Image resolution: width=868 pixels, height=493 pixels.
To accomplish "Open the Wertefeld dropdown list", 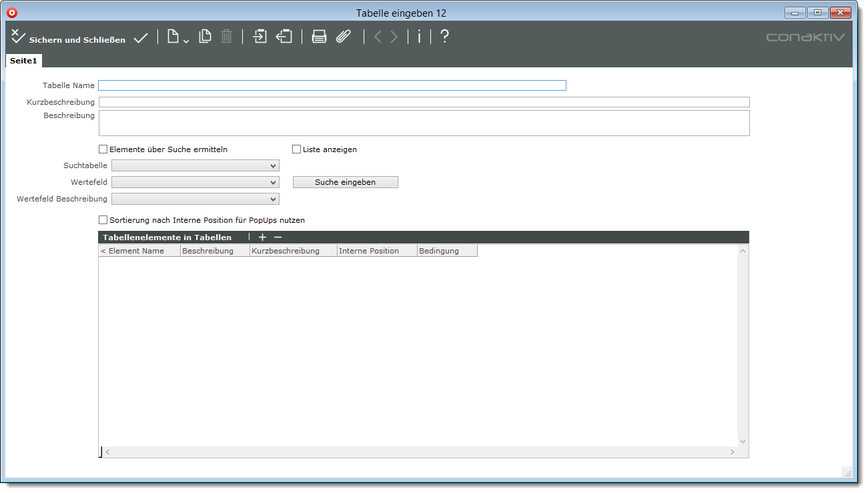I will click(195, 182).
